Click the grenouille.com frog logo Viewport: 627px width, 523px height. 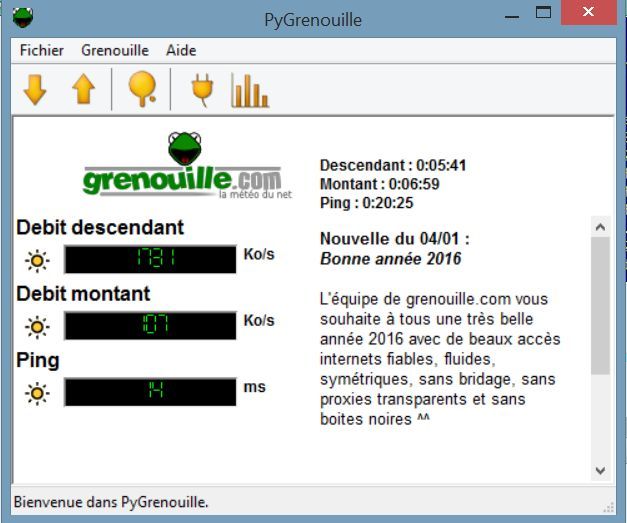click(x=187, y=166)
